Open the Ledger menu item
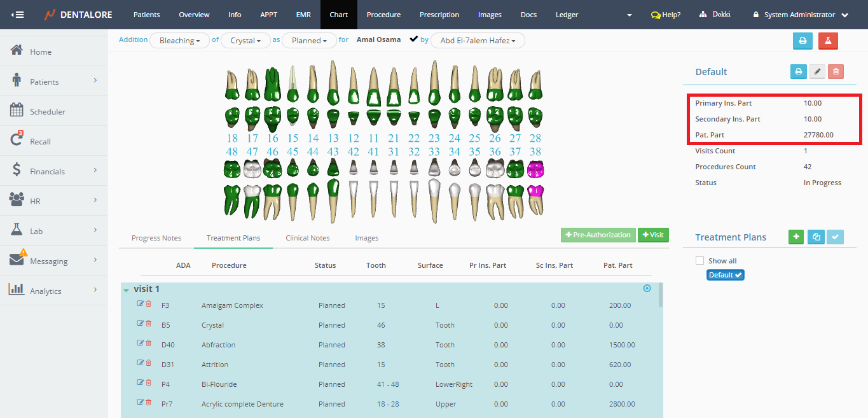868x418 pixels. point(567,15)
